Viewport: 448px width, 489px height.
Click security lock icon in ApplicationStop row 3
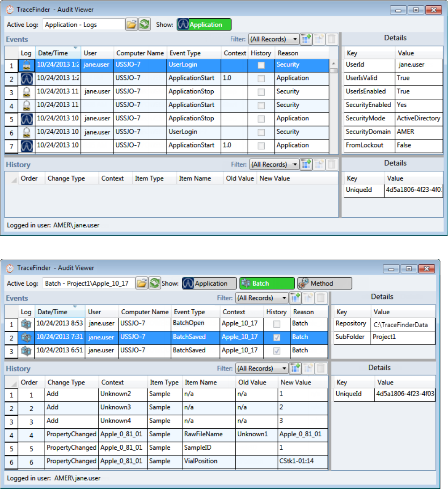(x=26, y=92)
